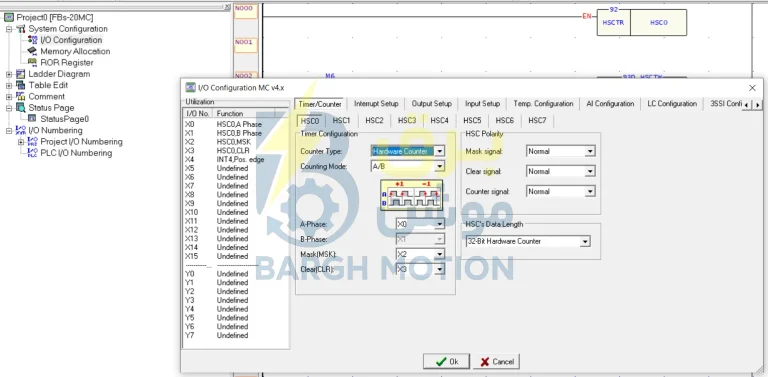Expand the Project I/O Numbering node
The image size is (768, 377).
[x=21, y=142]
